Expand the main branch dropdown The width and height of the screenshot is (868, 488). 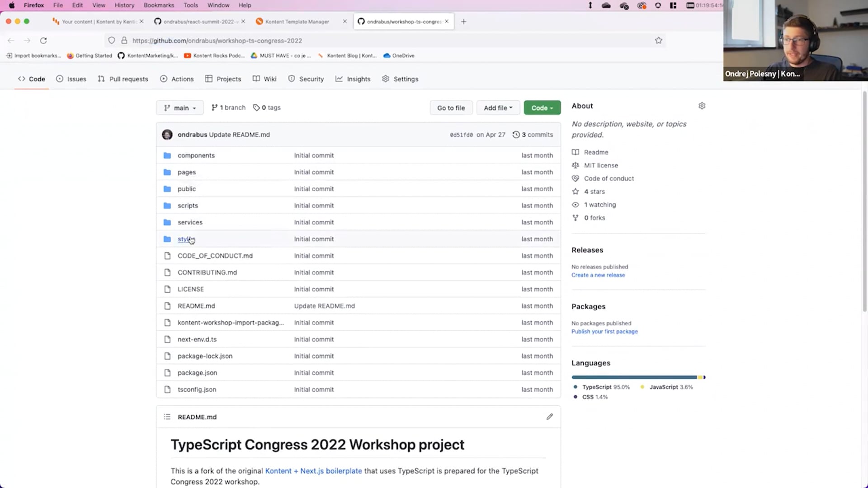click(180, 108)
